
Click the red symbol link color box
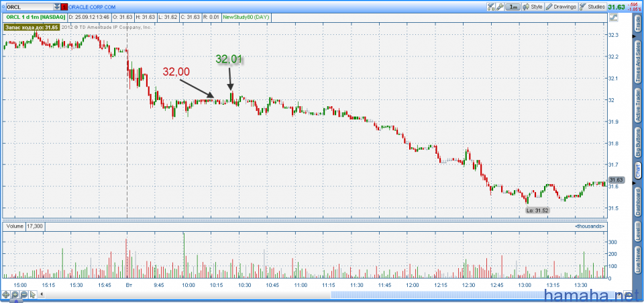(64, 7)
